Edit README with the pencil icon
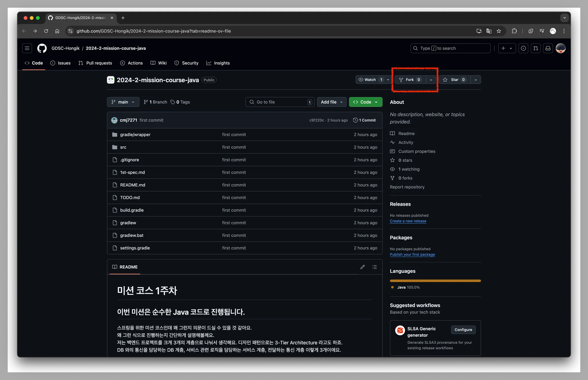 point(363,267)
